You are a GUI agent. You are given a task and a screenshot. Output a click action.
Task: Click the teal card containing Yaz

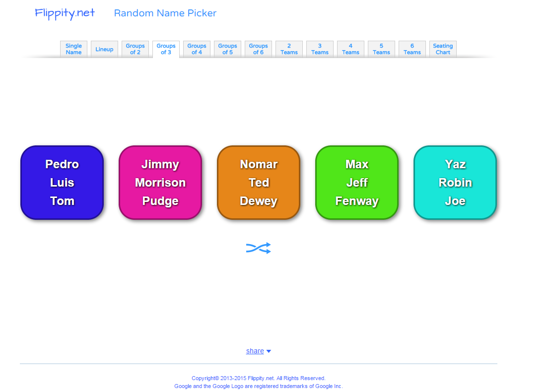[x=455, y=182]
